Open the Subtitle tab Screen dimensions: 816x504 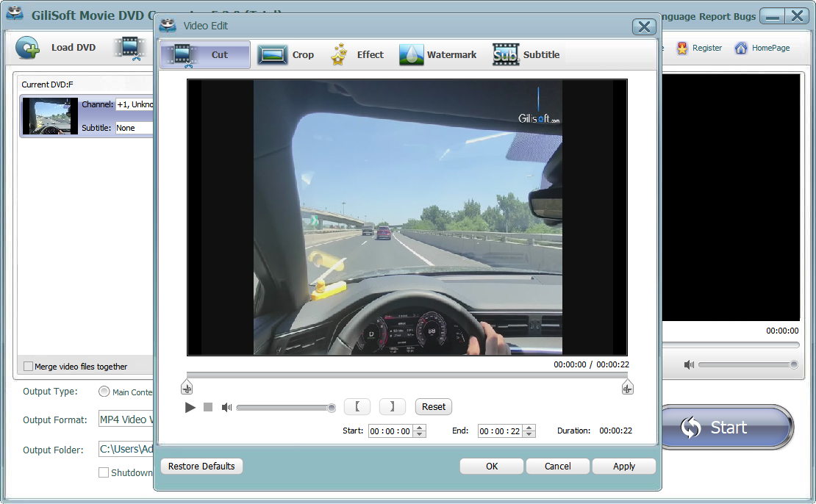(526, 54)
